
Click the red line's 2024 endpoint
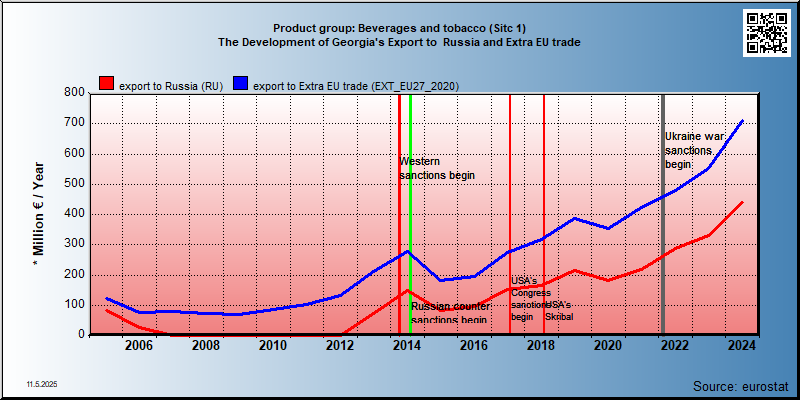click(742, 202)
